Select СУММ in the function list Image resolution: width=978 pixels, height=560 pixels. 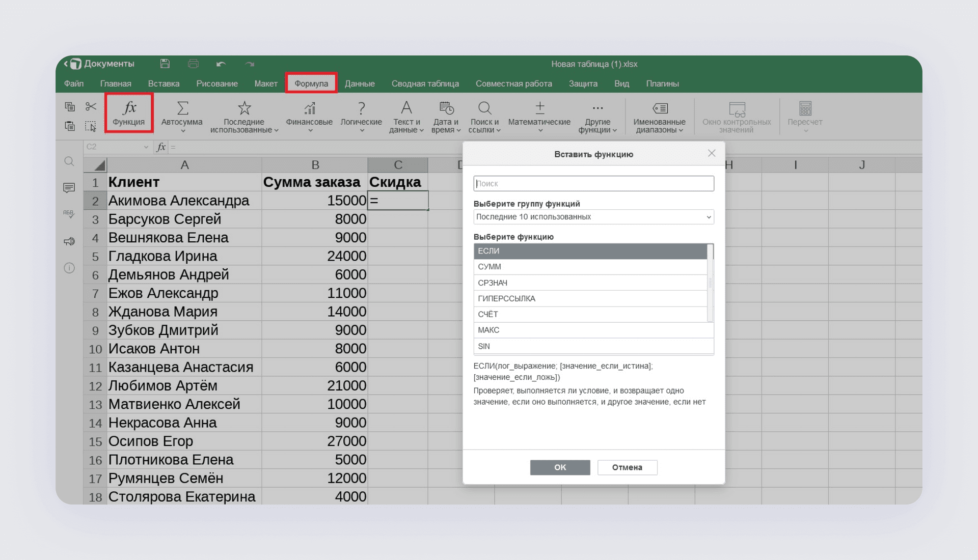click(590, 267)
